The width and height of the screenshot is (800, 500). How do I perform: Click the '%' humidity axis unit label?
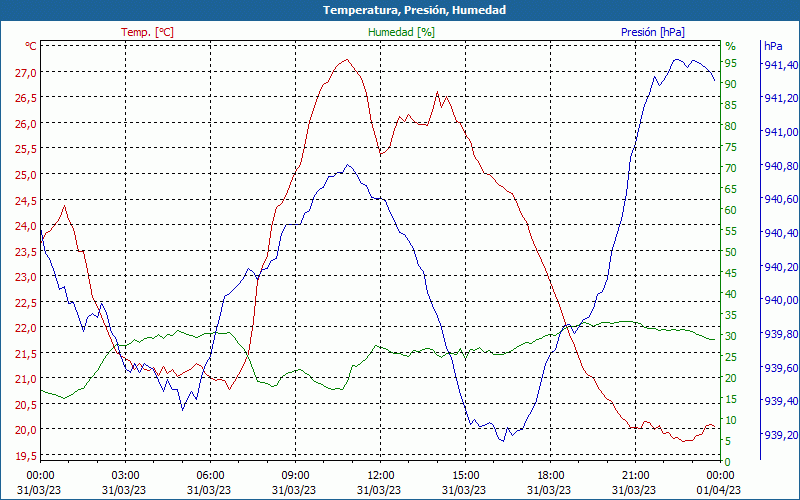[731, 46]
